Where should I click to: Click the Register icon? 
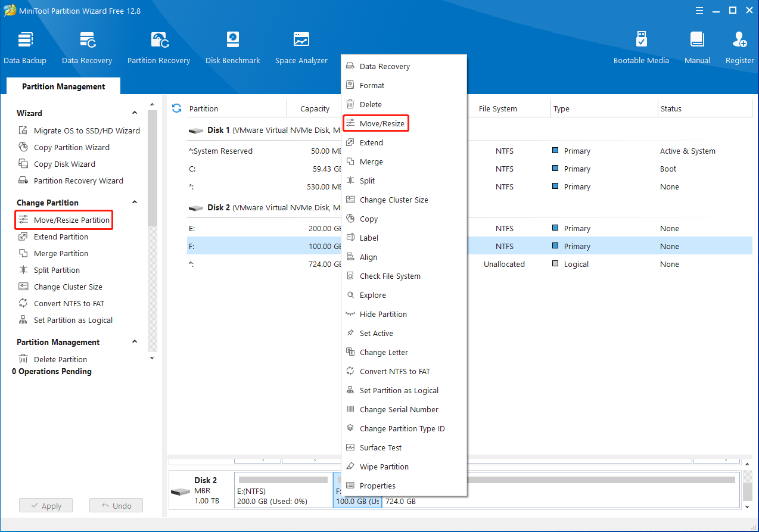740,40
